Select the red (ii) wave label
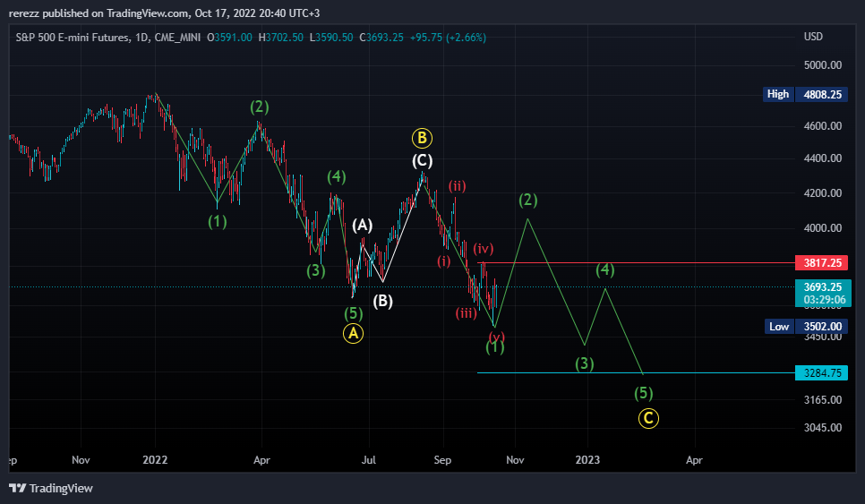 [x=458, y=186]
